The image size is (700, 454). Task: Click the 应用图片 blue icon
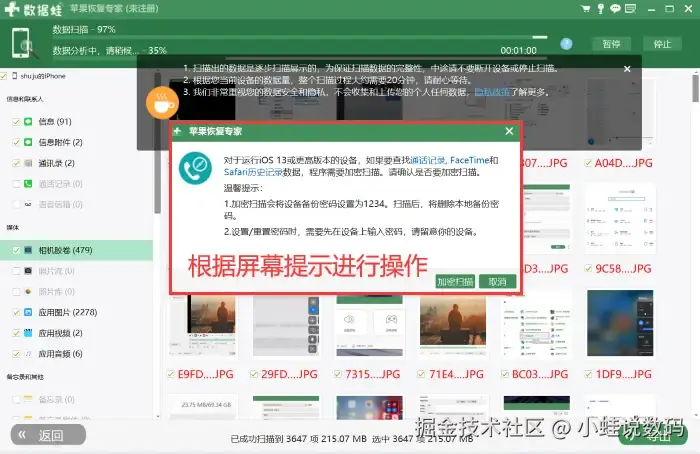[x=28, y=312]
